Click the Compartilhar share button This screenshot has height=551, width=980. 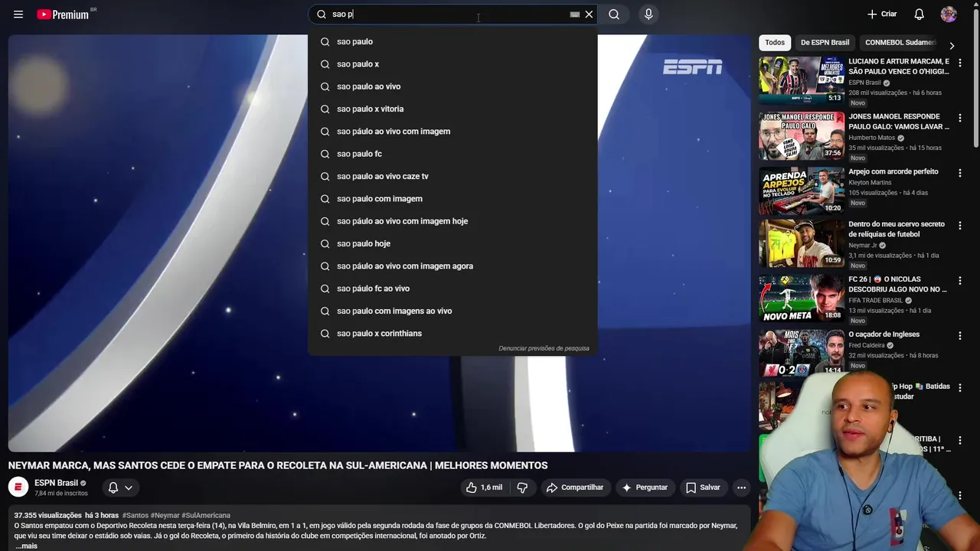click(575, 487)
